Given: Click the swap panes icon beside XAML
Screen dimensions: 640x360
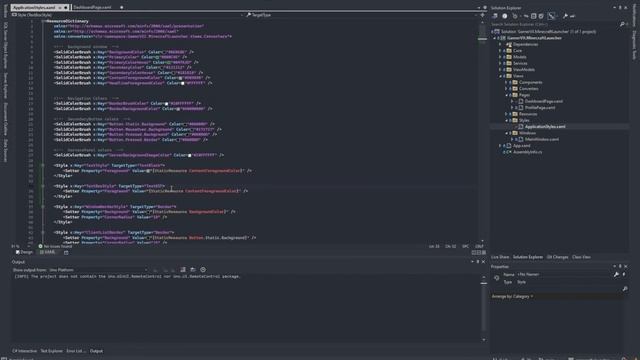Looking at the screenshot, I should coord(66,253).
